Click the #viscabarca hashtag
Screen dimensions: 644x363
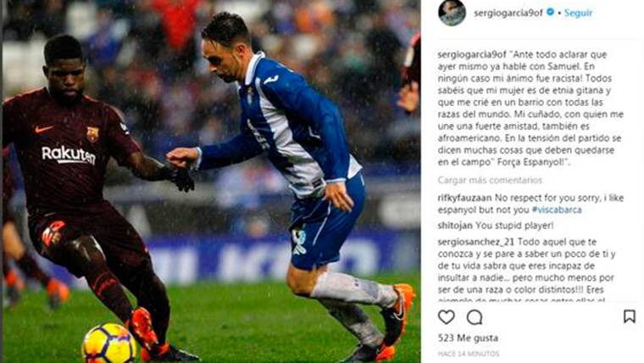coord(557,209)
